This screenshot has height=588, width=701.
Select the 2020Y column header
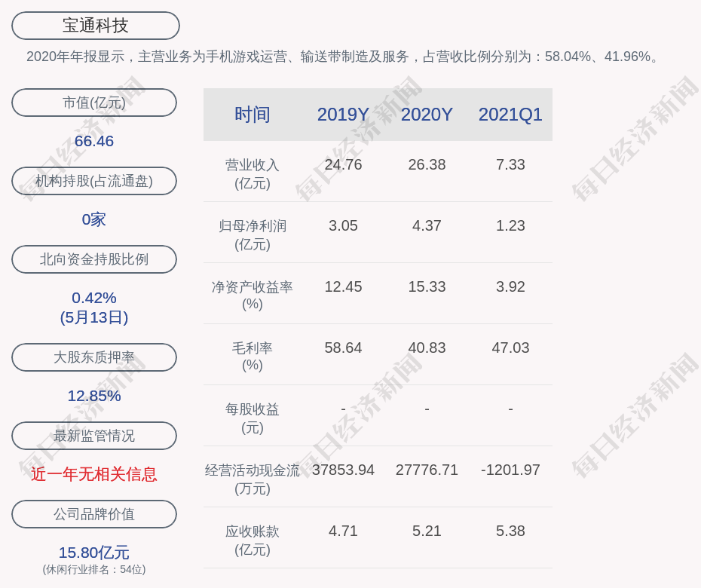[427, 115]
